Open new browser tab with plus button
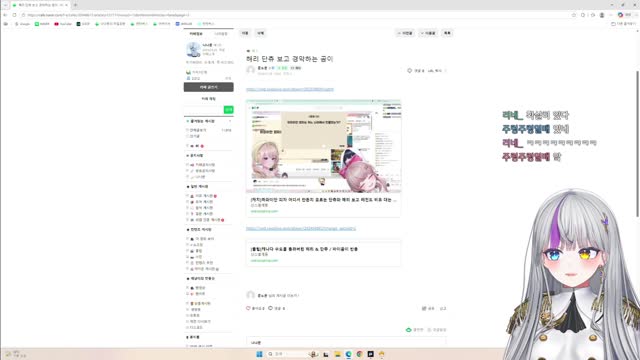 [x=75, y=5]
